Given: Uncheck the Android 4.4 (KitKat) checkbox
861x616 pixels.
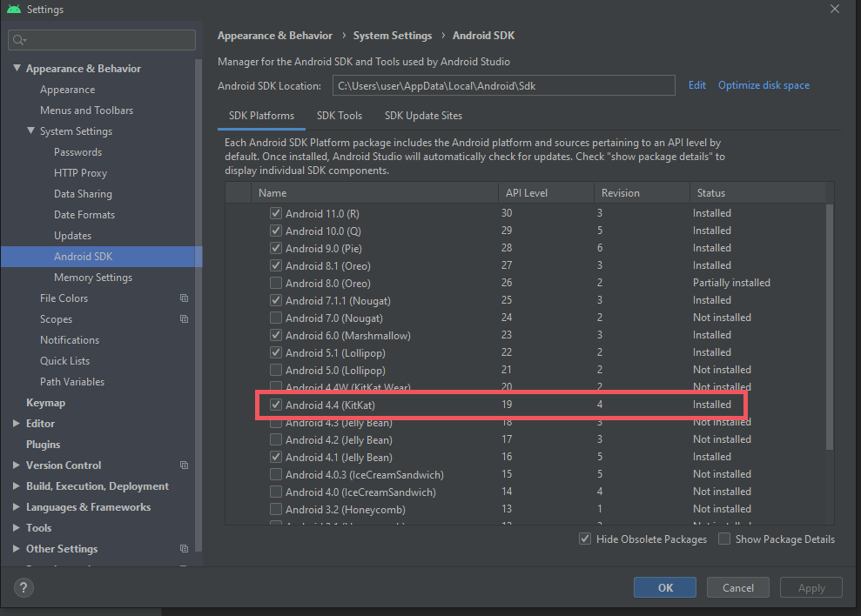Looking at the screenshot, I should click(276, 405).
